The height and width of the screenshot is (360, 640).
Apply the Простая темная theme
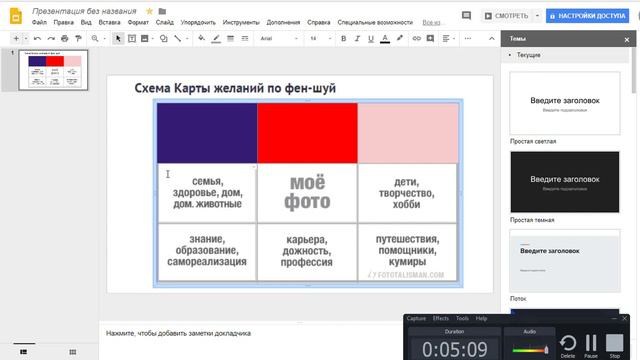pos(565,182)
